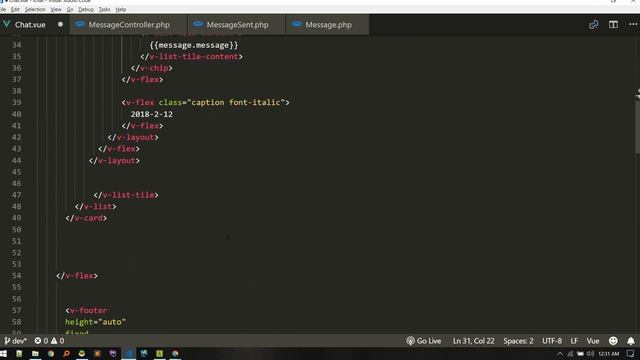Open the Windows Action Center

630,354
